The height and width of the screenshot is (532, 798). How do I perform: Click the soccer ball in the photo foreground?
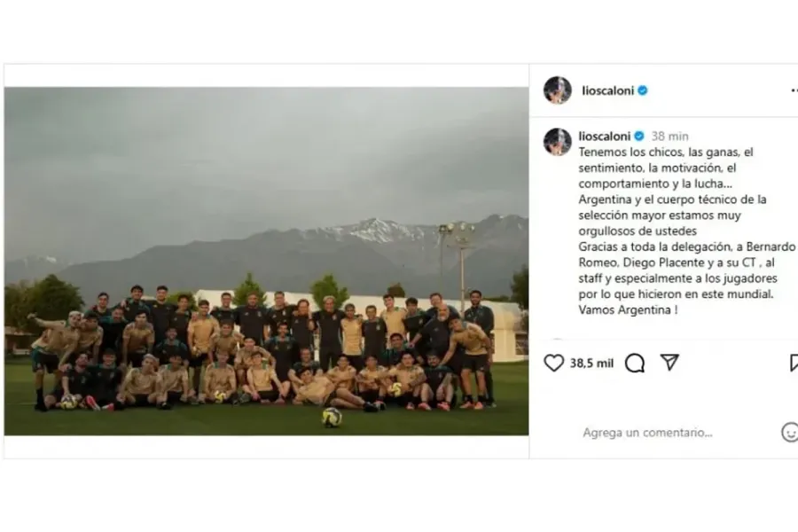[x=332, y=417]
